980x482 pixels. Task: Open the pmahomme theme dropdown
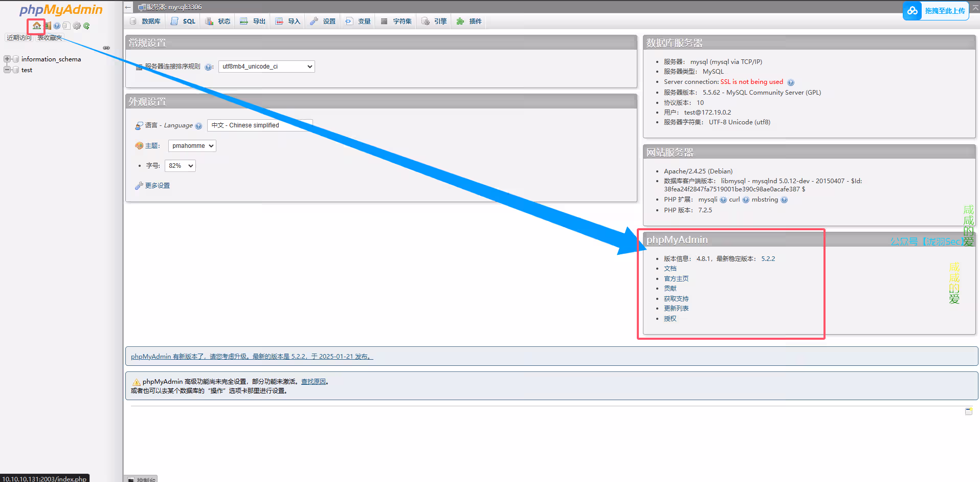tap(192, 146)
